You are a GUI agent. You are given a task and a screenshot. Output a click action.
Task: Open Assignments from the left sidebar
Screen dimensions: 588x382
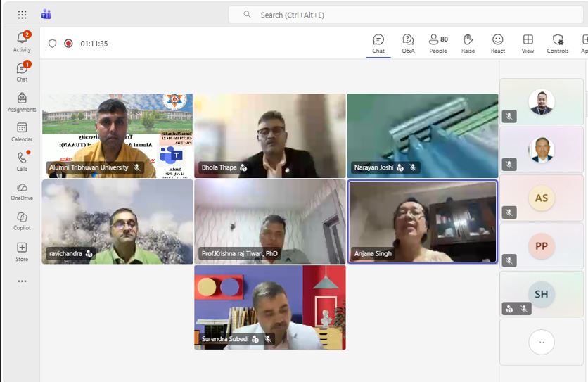[22, 103]
